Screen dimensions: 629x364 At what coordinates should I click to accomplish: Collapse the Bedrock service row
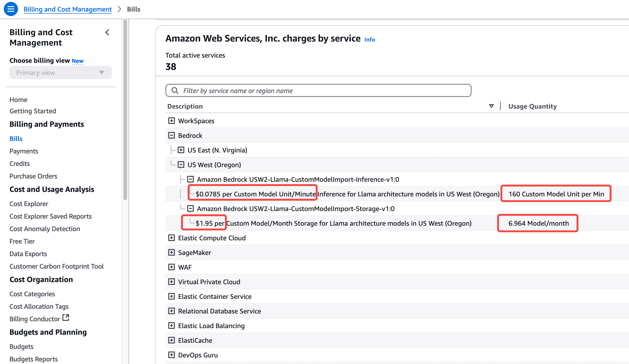coord(172,135)
